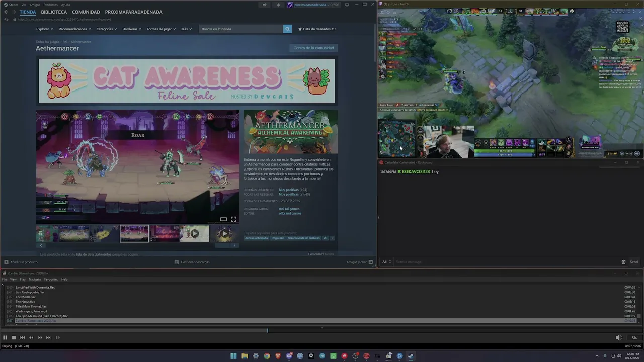Open the All channel selector in Casterlabs chat

(386, 262)
